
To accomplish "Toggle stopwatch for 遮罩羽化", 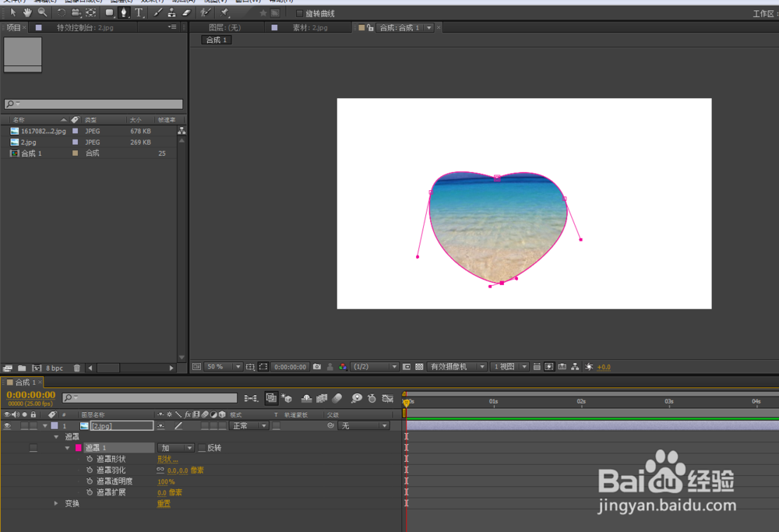I will point(90,470).
